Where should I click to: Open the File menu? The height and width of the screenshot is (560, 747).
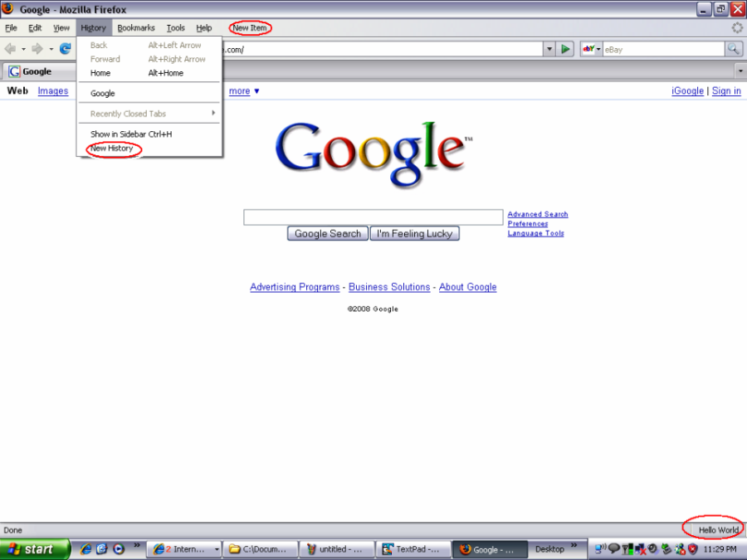pos(11,28)
